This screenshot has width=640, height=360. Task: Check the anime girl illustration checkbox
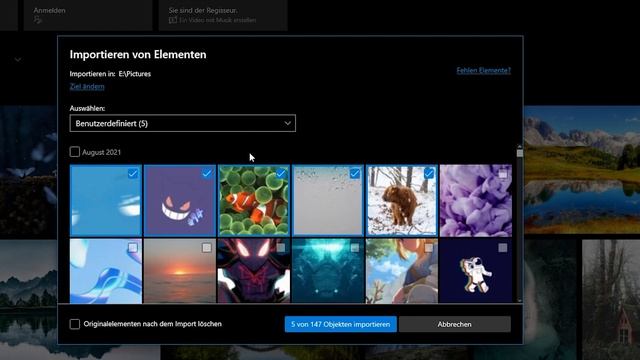pos(429,248)
